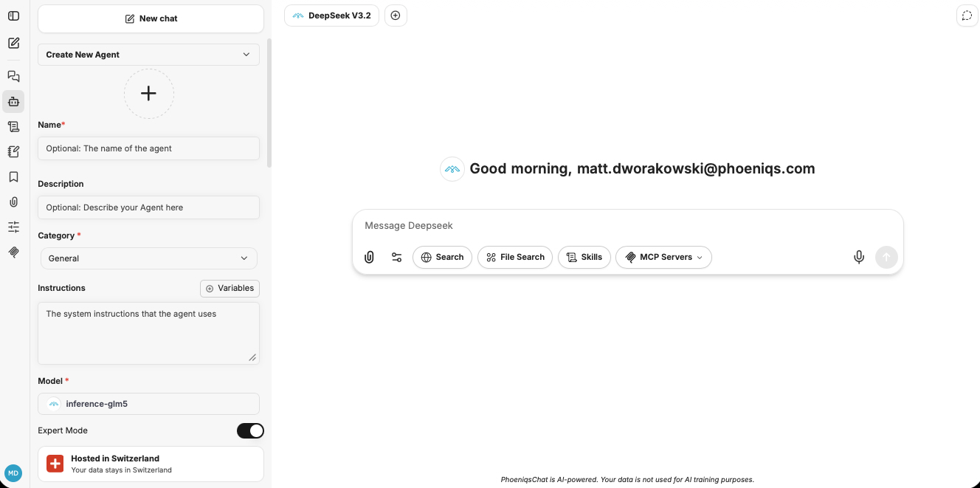Image resolution: width=980 pixels, height=488 pixels.
Task: Click the temporary chat icon top right
Action: (x=967, y=16)
